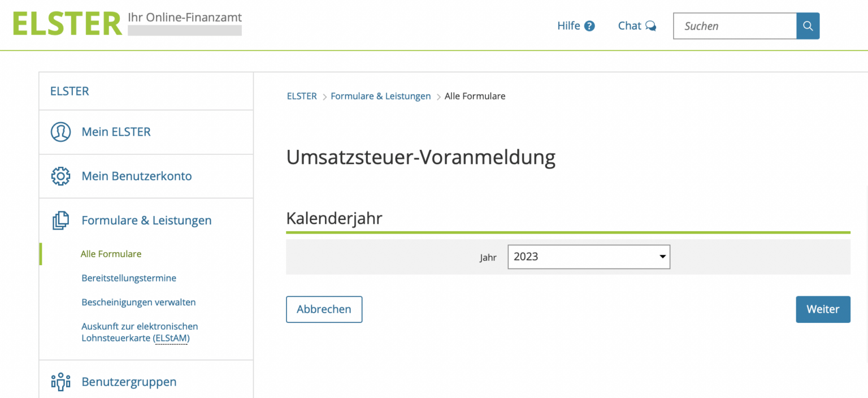Click the ELSTER sidebar heading

[70, 91]
